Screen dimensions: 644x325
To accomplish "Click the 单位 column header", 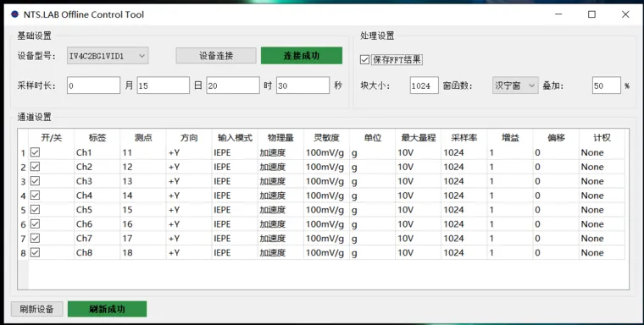I will (373, 138).
